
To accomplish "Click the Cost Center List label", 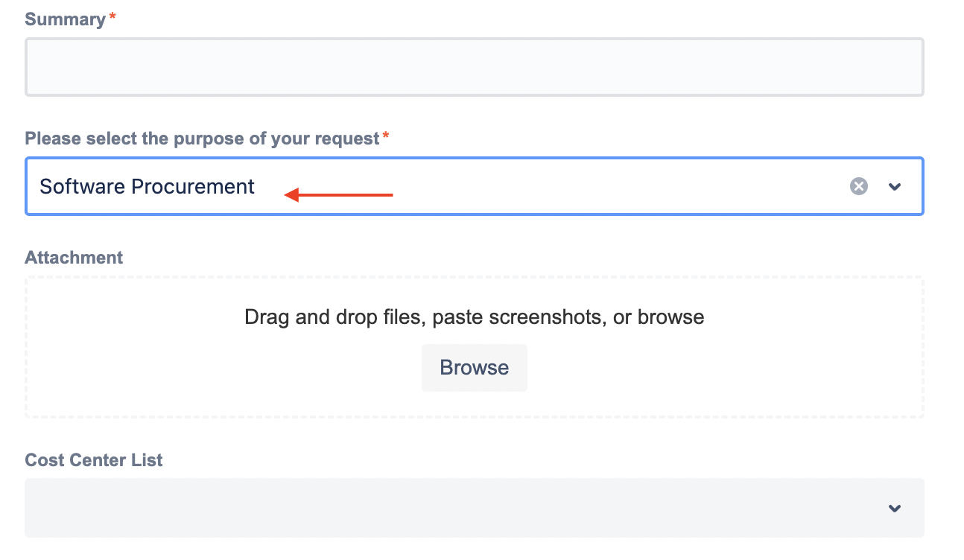I will [x=94, y=459].
